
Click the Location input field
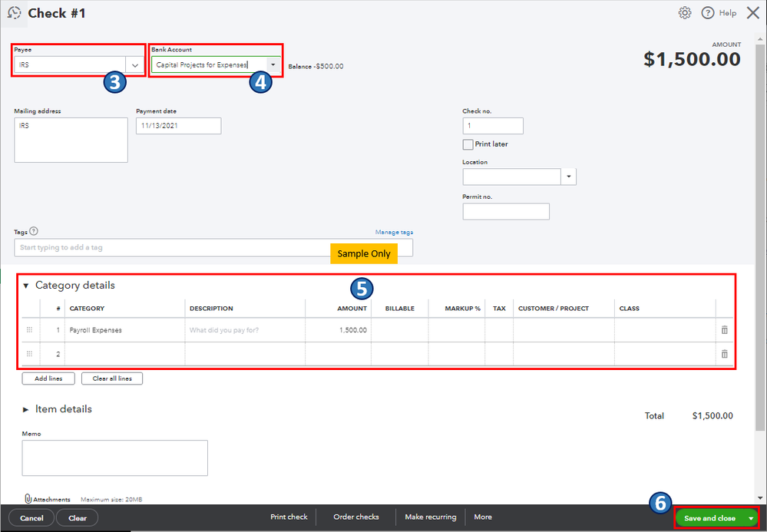tap(511, 177)
